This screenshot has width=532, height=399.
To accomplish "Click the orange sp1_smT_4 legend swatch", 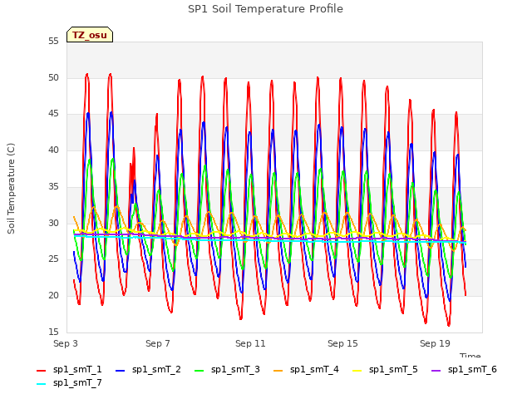I will click(x=278, y=371).
